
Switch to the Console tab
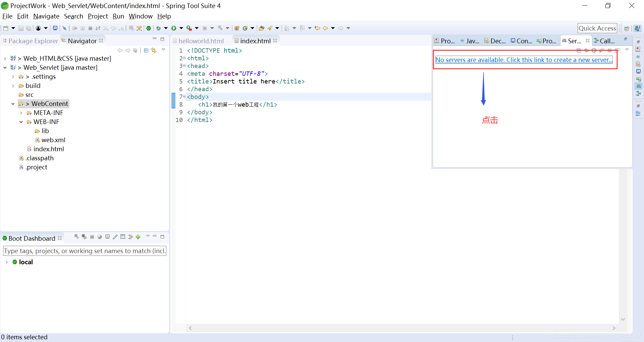click(x=522, y=41)
